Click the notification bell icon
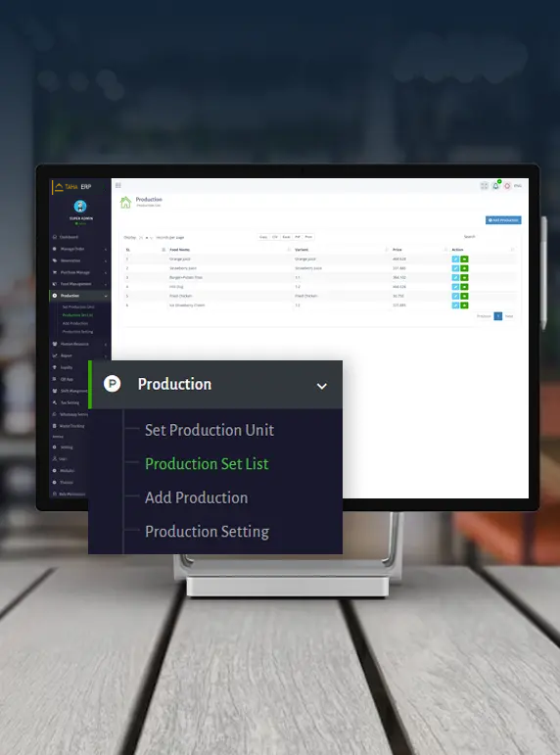This screenshot has width=560, height=755. click(495, 186)
